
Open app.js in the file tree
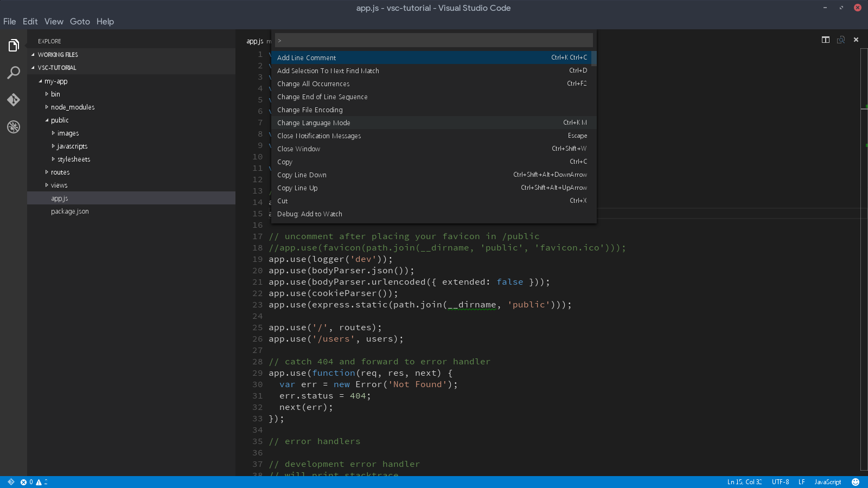pos(131,198)
